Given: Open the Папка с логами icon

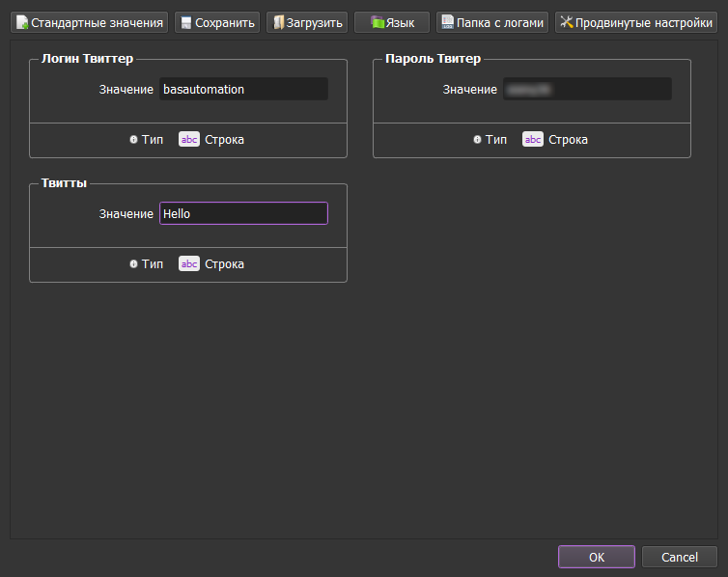Looking at the screenshot, I should [x=447, y=22].
